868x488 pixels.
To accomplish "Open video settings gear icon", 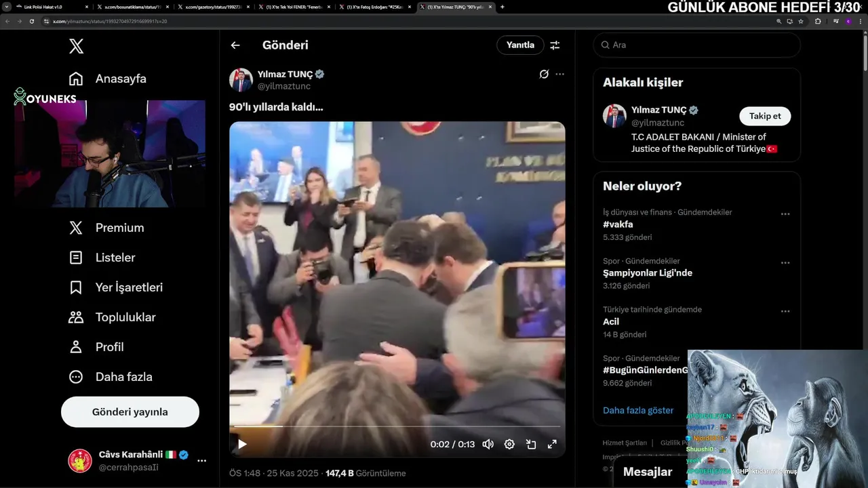I will [509, 445].
